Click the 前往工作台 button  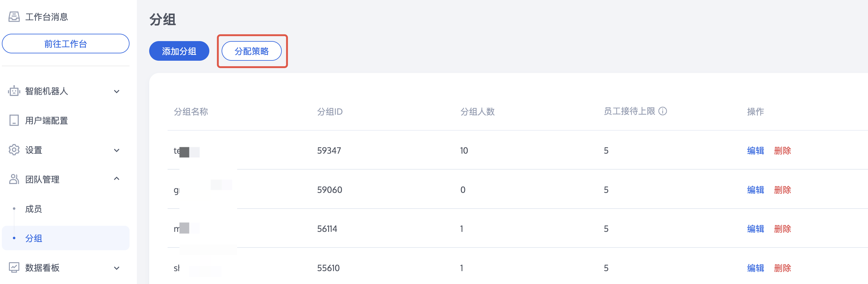click(x=66, y=44)
